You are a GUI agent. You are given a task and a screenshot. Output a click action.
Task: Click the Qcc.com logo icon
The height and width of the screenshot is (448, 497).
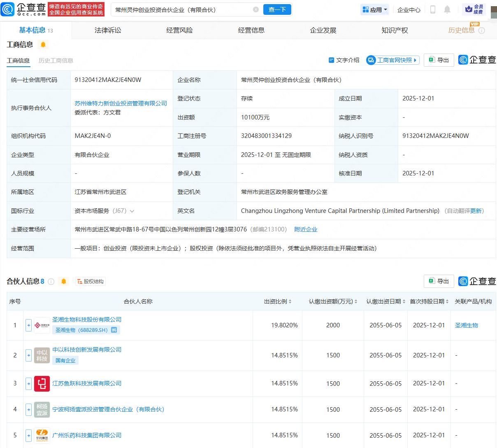pyautogui.click(x=8, y=9)
